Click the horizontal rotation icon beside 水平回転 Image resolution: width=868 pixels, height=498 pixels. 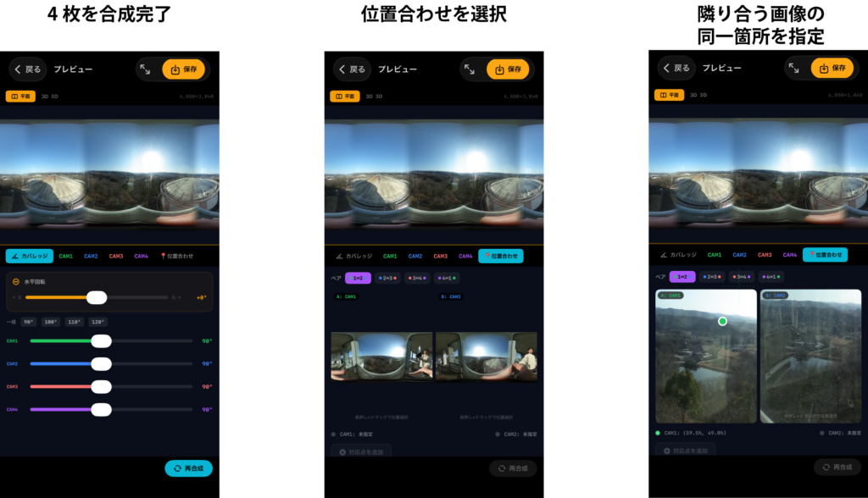[x=15, y=281]
